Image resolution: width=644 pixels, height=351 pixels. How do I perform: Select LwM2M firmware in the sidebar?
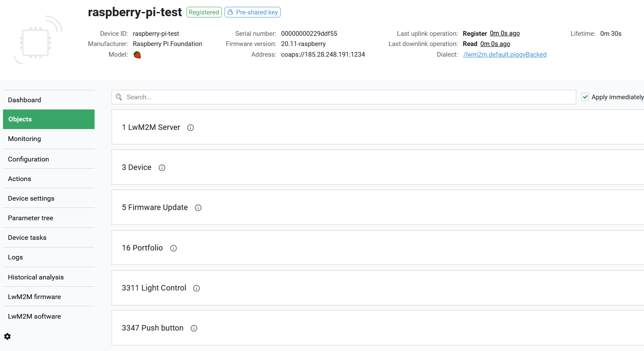49,296
